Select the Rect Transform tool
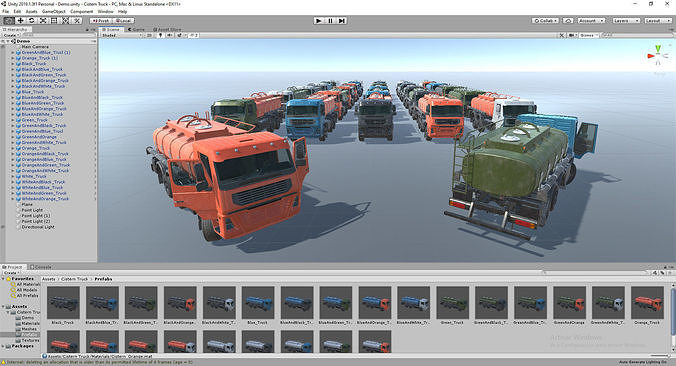 point(54,20)
